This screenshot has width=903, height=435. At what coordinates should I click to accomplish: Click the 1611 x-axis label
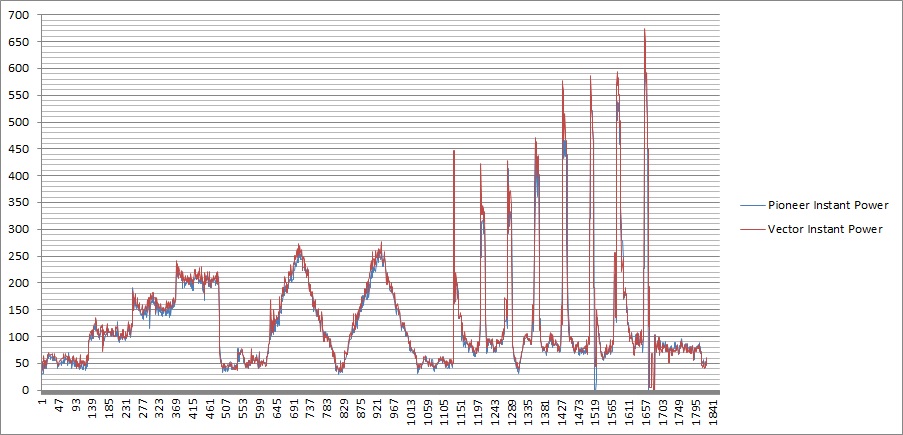[630, 412]
